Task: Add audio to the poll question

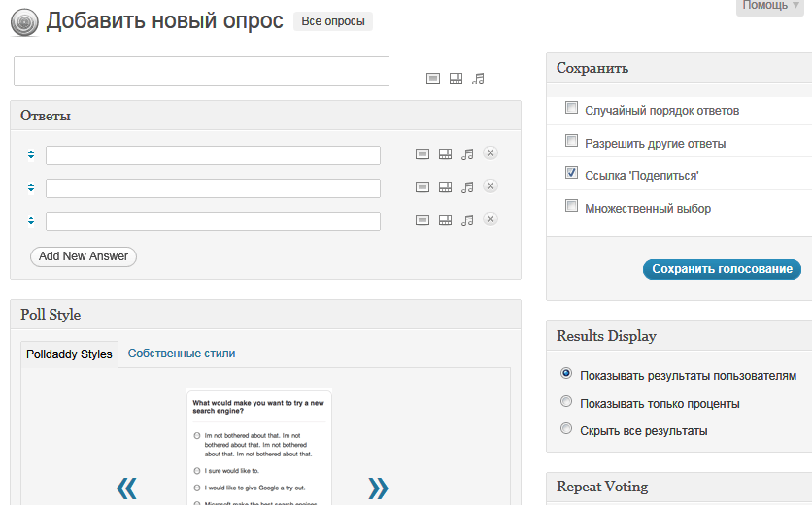Action: point(478,79)
